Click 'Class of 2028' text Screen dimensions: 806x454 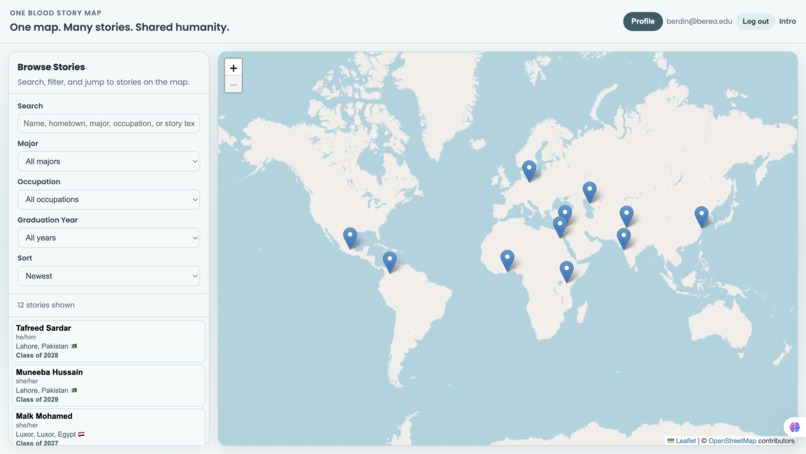point(37,355)
